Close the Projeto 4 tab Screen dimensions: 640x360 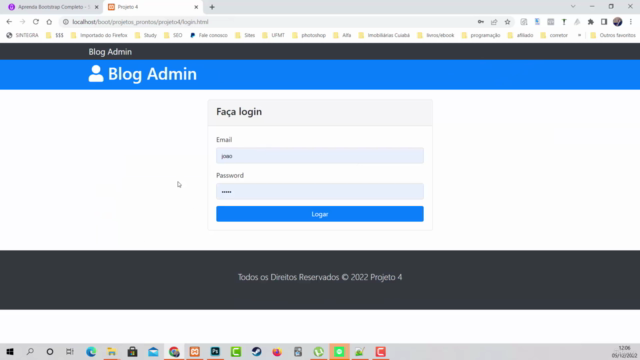[x=196, y=7]
